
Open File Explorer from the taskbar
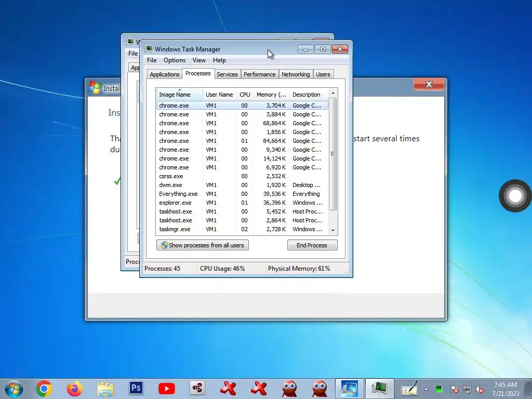[x=105, y=389]
